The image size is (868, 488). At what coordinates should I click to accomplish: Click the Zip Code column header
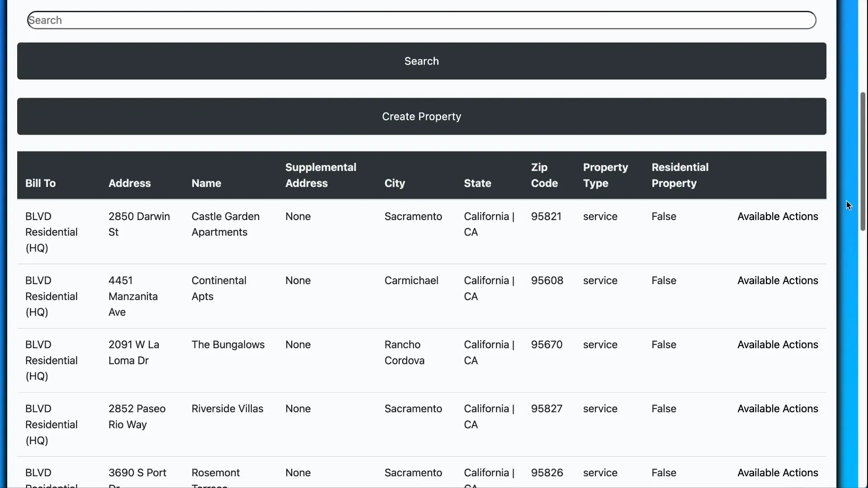(x=544, y=175)
